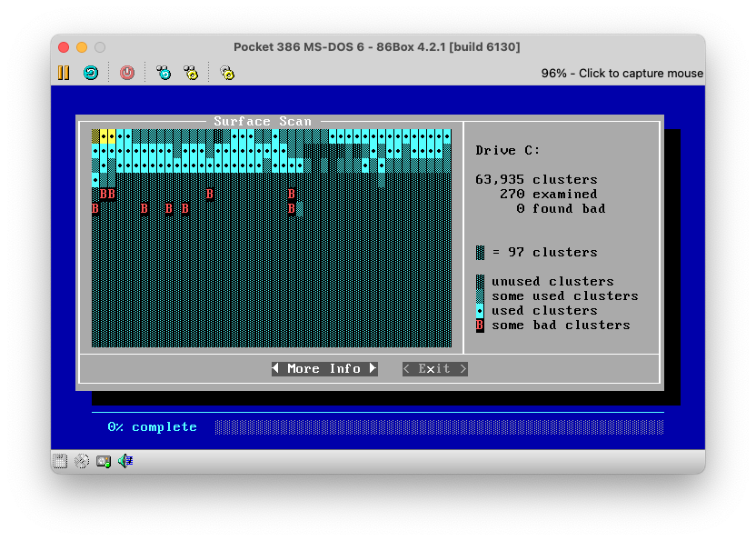756x541 pixels.
Task: Click the red B bad clusters legend symbol
Action: 480,325
